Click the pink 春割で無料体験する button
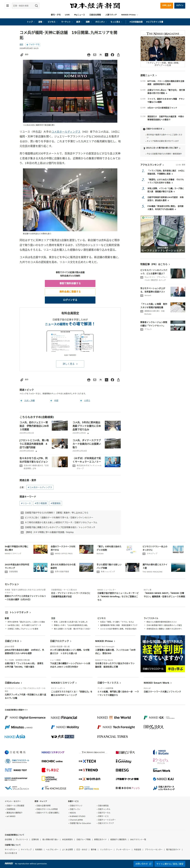Screen dimensions: 190x868 [70, 283]
